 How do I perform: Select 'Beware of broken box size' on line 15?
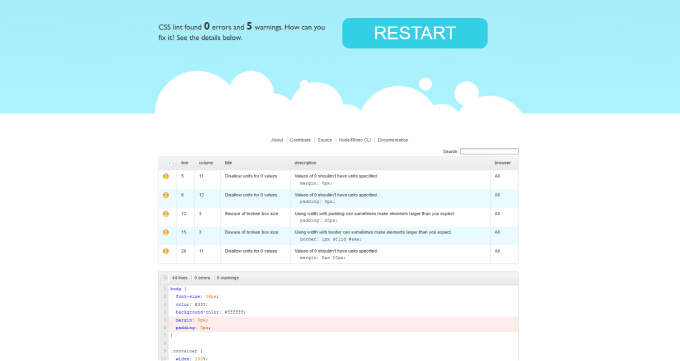(251, 232)
